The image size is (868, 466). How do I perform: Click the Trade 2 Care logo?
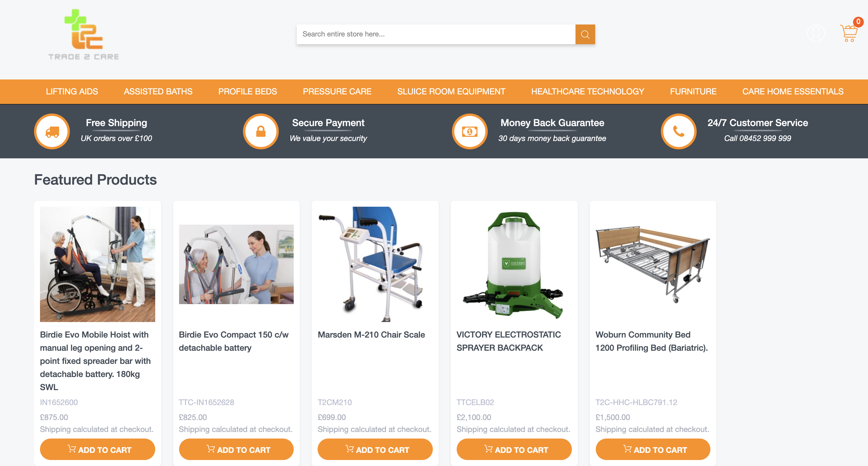[84, 35]
